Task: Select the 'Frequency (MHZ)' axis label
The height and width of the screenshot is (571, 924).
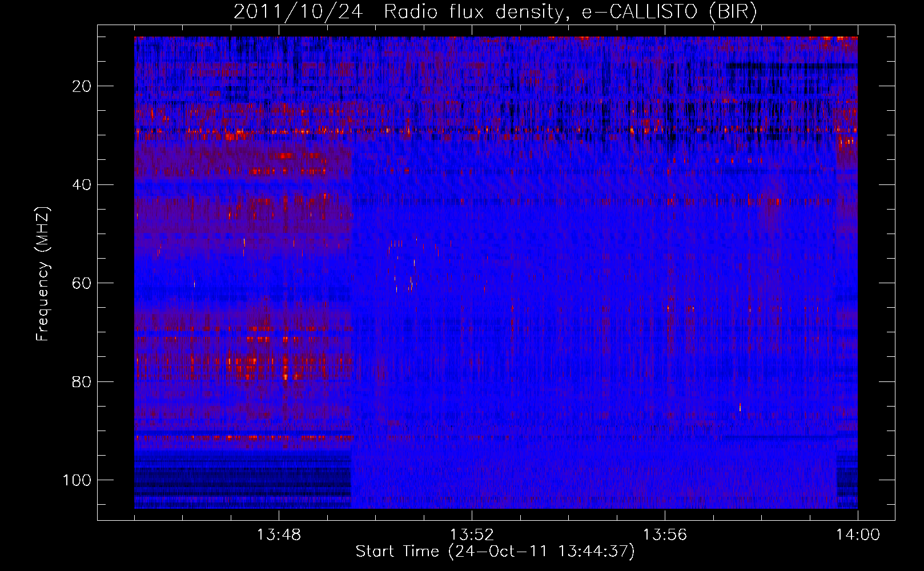Action: click(x=43, y=274)
